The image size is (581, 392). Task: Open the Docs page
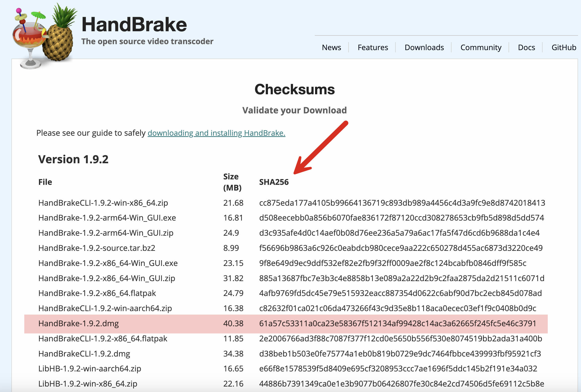[526, 47]
